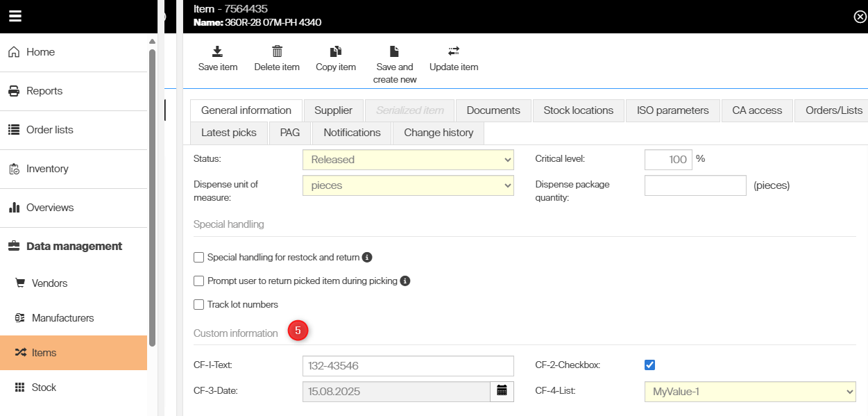868x416 pixels.
Task: Switch to the Stock locations tab
Action: click(x=578, y=110)
